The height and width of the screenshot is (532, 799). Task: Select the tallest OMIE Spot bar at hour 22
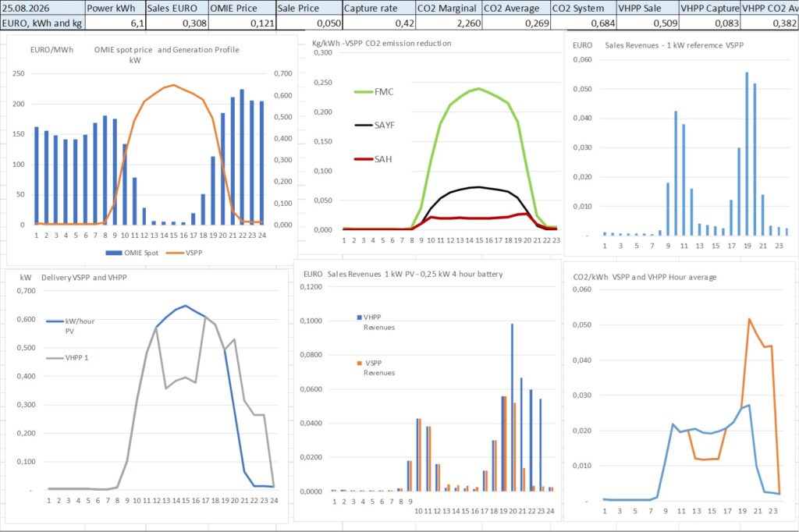coord(242,157)
